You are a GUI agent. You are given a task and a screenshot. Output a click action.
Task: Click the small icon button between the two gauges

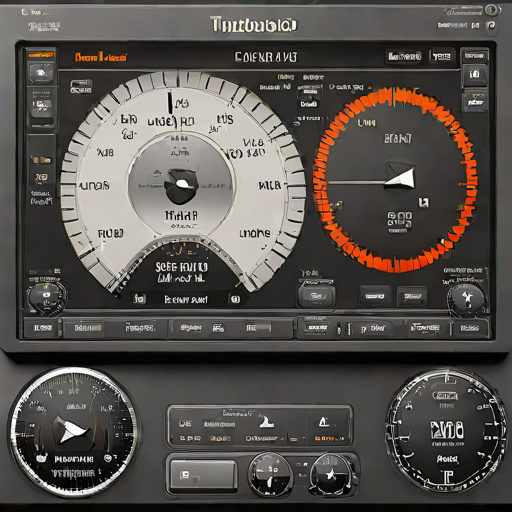coord(309,97)
